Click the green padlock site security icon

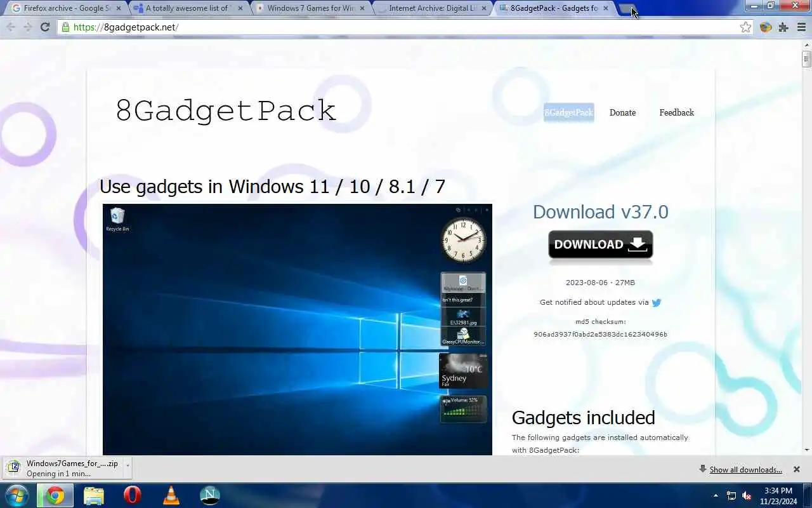65,27
